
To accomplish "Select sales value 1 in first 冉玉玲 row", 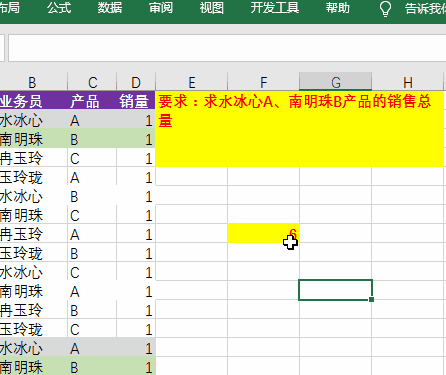I will (136, 158).
